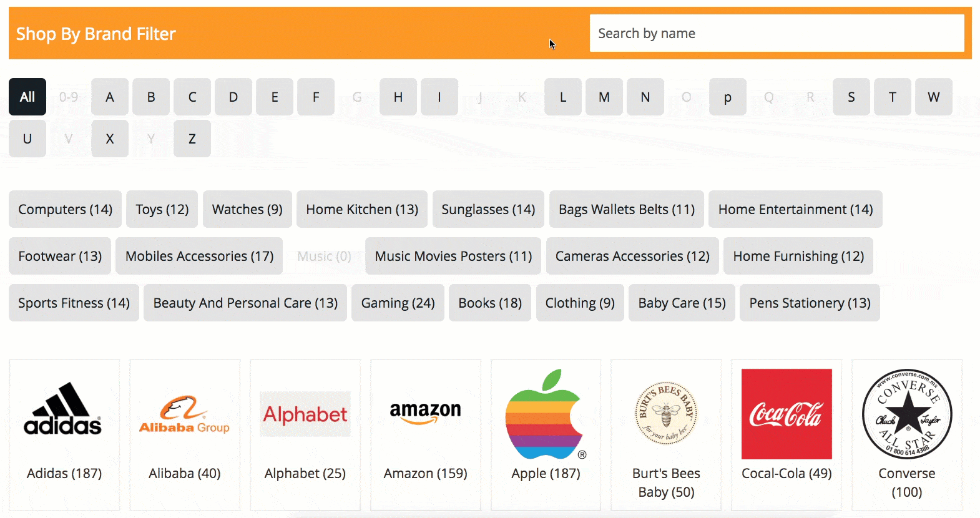
Task: Filter brands by letter T
Action: 893,97
